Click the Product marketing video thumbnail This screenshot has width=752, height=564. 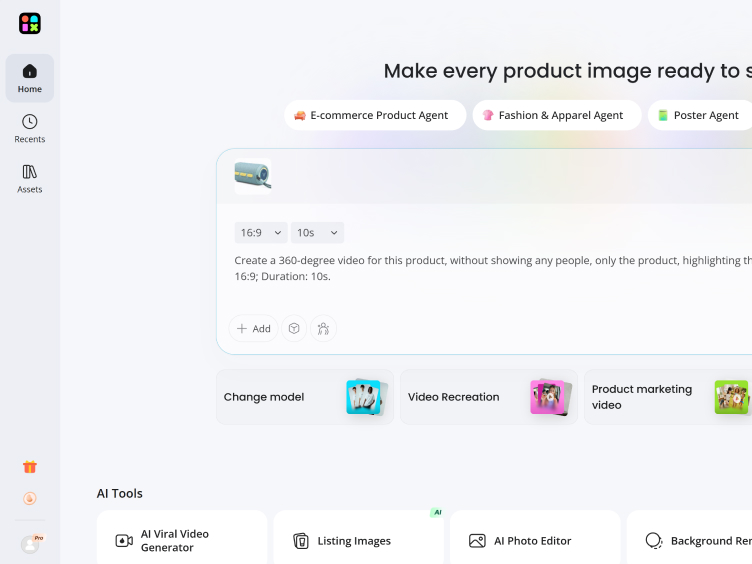(733, 397)
